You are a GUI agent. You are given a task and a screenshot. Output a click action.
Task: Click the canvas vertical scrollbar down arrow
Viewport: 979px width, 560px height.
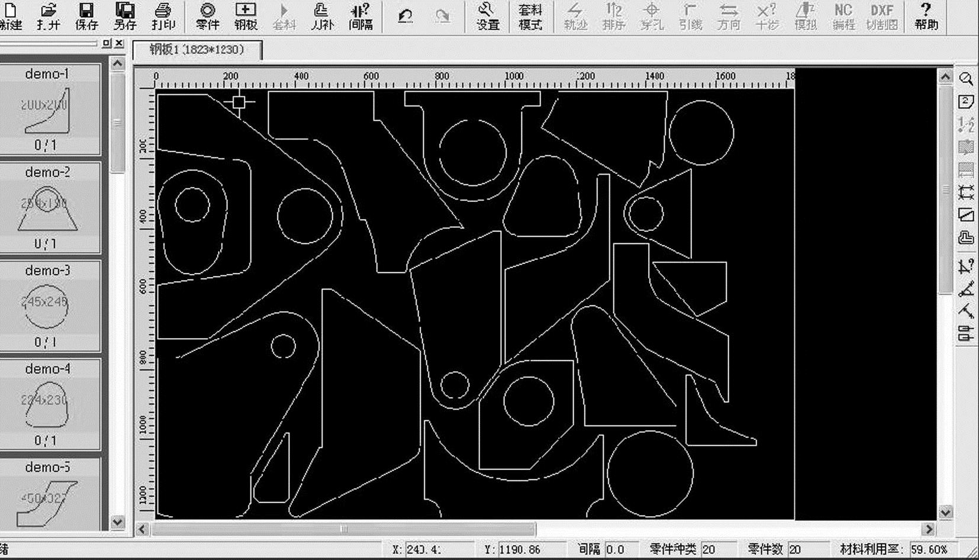tap(945, 512)
